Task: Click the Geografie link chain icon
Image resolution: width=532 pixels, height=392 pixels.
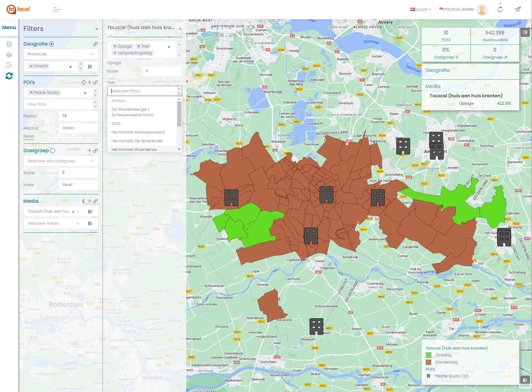Action: click(95, 44)
